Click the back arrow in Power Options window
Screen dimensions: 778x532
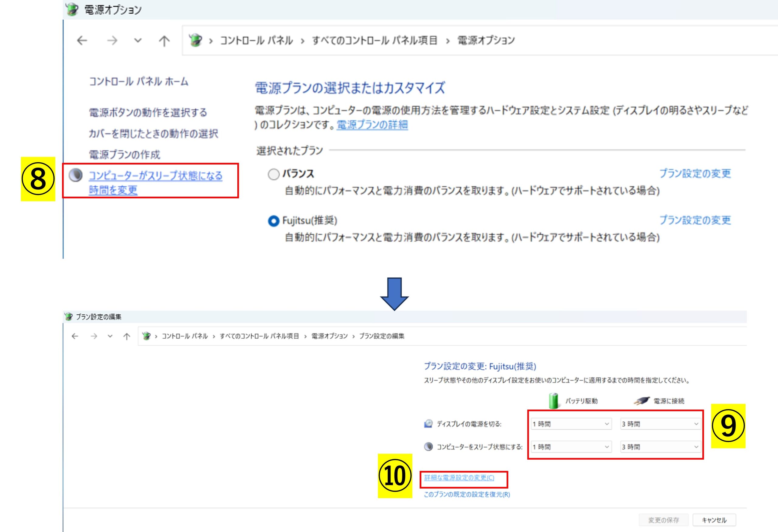82,40
